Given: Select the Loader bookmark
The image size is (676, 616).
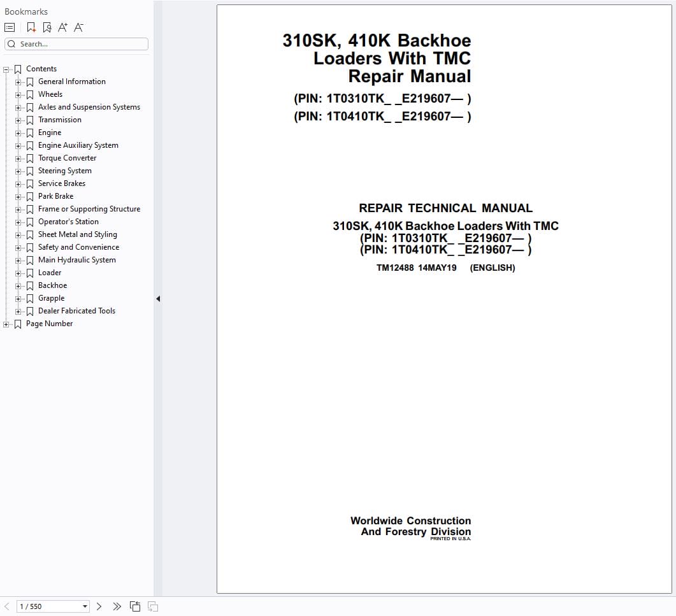Looking at the screenshot, I should (x=50, y=273).
